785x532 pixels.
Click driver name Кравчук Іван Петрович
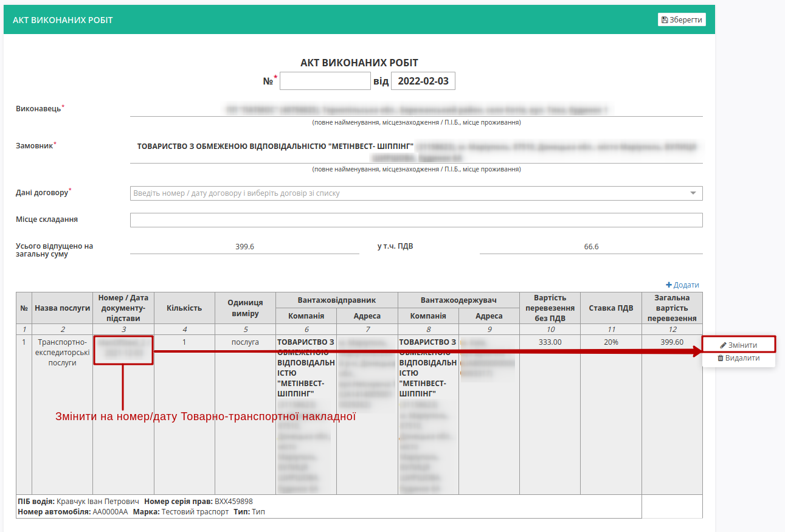click(x=98, y=502)
